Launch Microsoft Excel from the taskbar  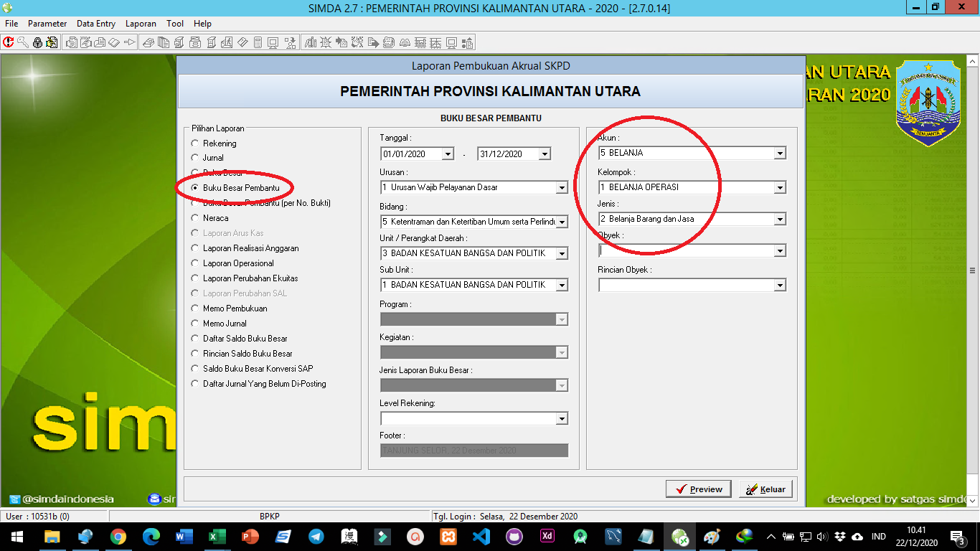pyautogui.click(x=217, y=537)
